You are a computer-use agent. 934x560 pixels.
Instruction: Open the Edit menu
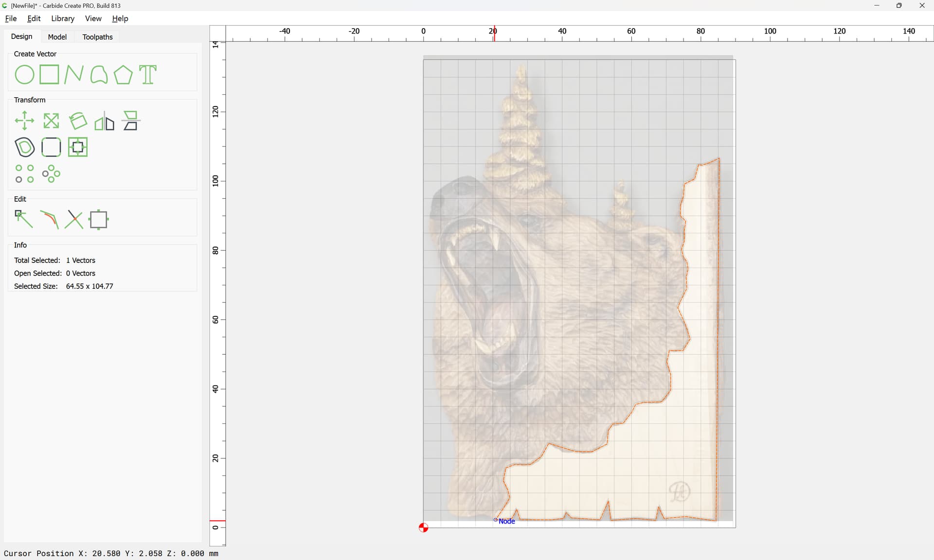(34, 18)
